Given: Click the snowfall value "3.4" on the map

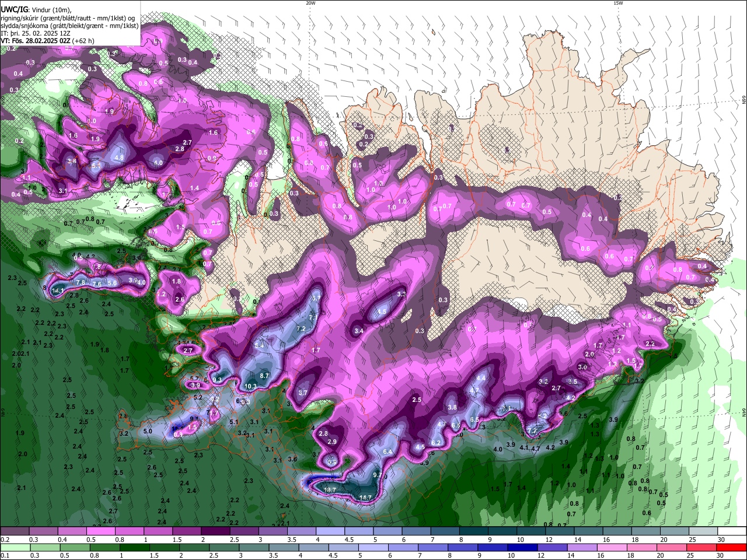Looking at the screenshot, I should point(359,331).
